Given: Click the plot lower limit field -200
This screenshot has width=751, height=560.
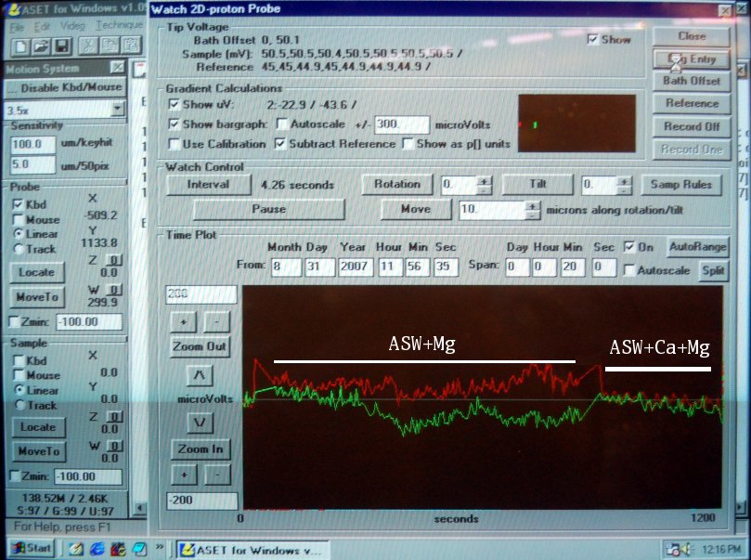Looking at the screenshot, I should tap(201, 501).
